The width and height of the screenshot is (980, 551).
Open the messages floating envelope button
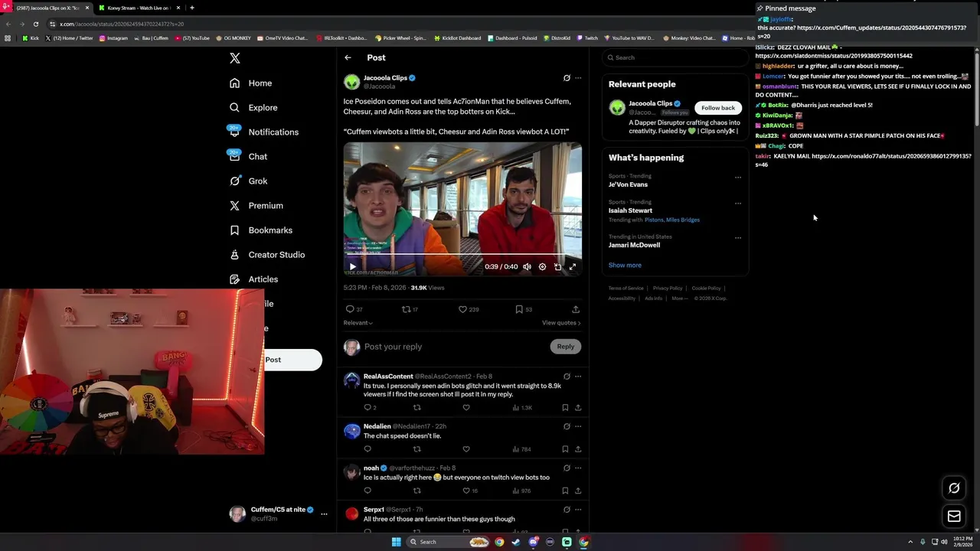pyautogui.click(x=954, y=517)
